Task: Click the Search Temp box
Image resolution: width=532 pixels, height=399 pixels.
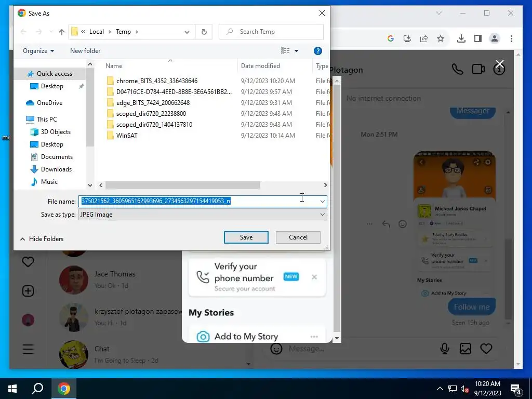Action: pos(271,32)
